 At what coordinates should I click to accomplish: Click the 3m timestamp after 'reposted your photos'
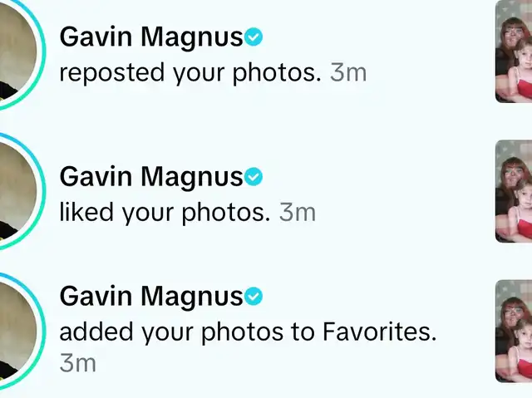tap(348, 72)
